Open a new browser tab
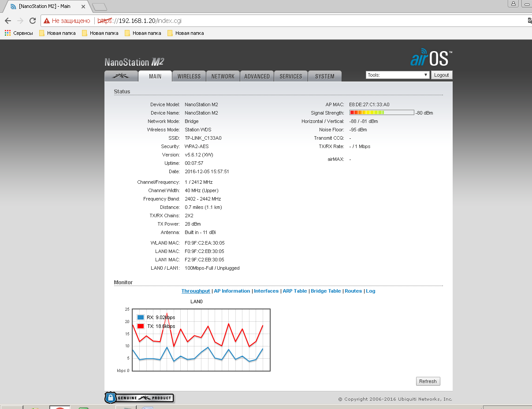 pyautogui.click(x=100, y=7)
